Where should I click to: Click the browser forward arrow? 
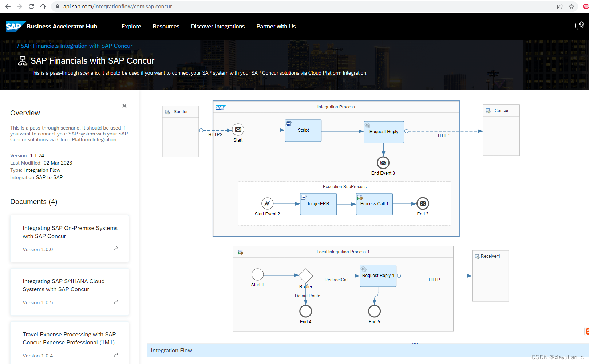(x=20, y=7)
